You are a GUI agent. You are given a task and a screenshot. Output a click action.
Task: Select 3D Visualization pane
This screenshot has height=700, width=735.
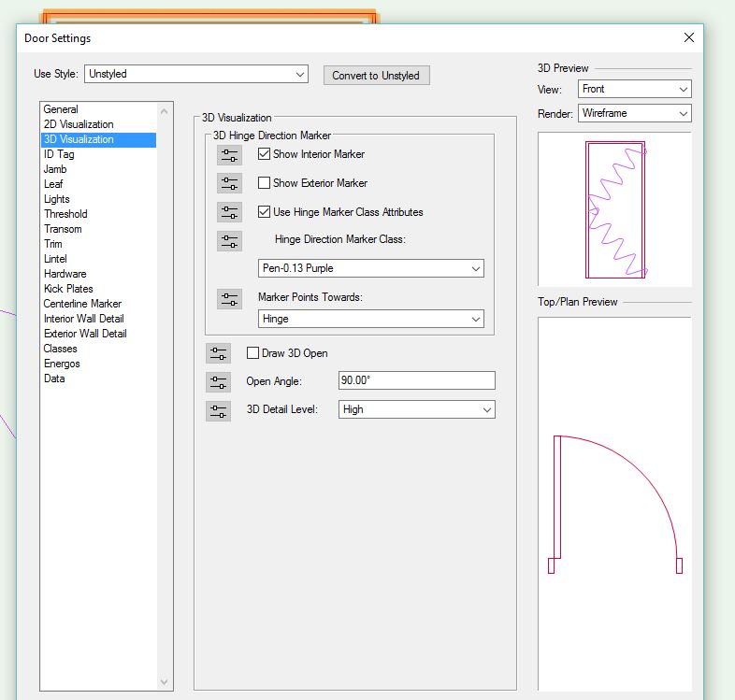click(x=98, y=139)
